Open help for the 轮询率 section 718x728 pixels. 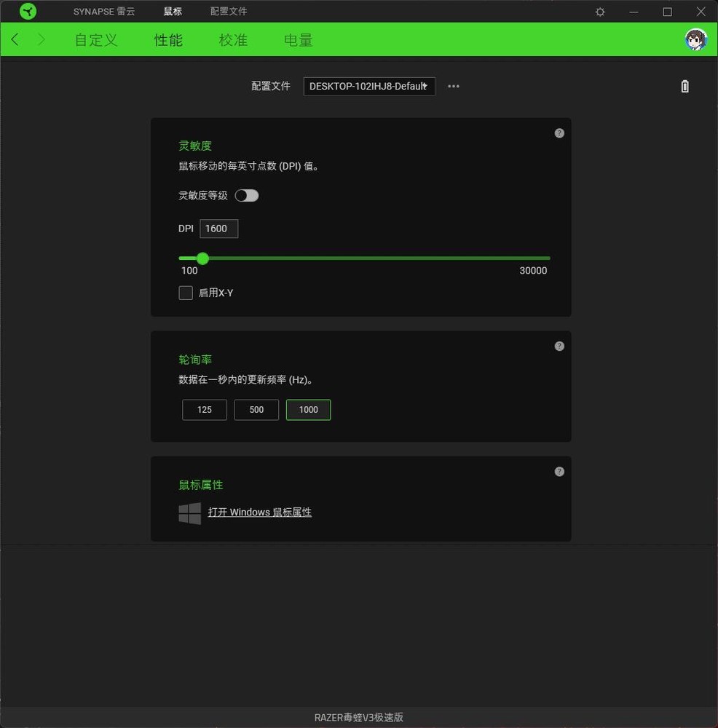(559, 347)
